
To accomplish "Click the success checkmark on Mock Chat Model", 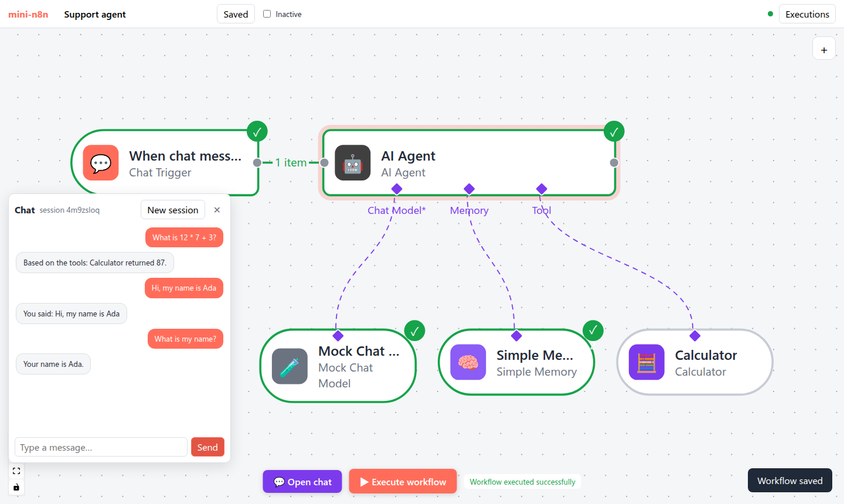I will pyautogui.click(x=415, y=331).
